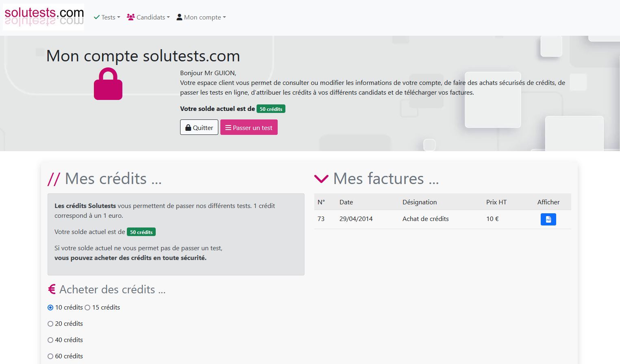The height and width of the screenshot is (364, 620).
Task: Click the pink chevron beside Mes factures
Action: (321, 179)
